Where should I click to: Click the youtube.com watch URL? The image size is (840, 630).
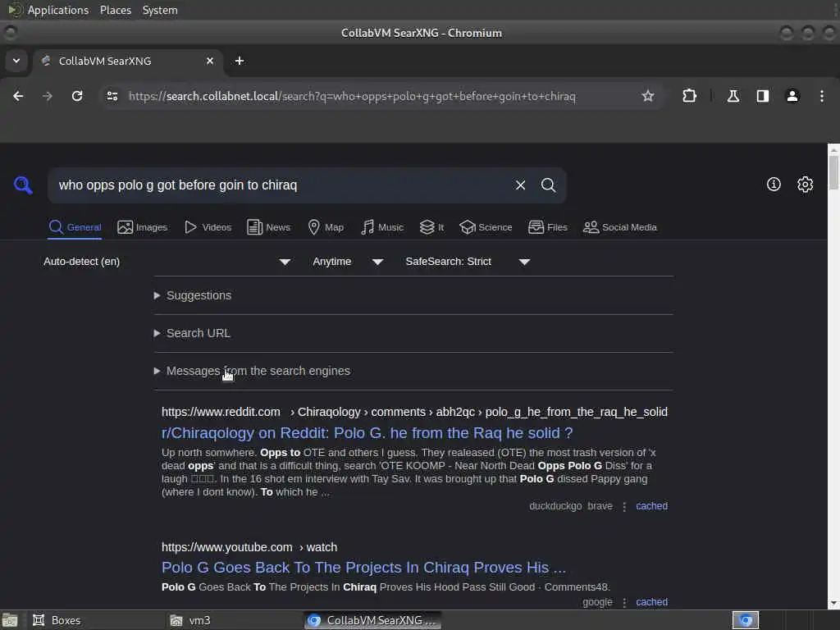249,547
